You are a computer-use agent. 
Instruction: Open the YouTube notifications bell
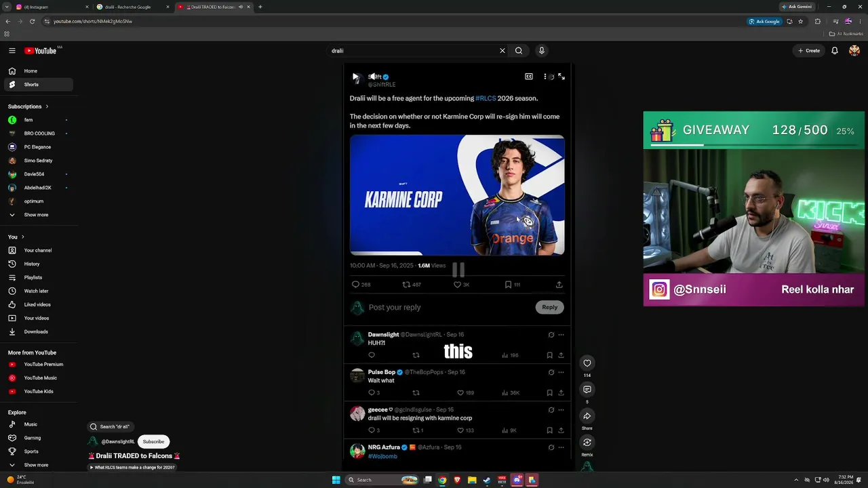(835, 51)
